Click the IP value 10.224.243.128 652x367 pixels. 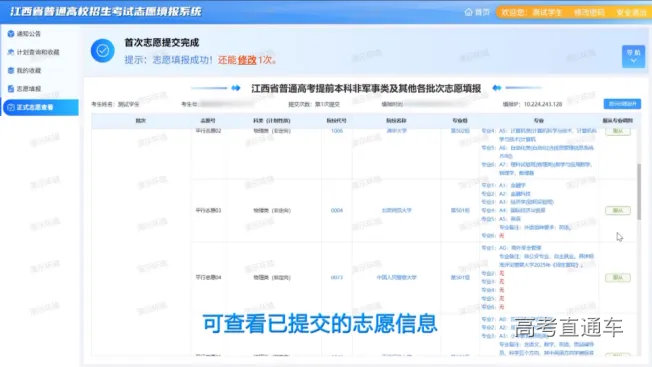pyautogui.click(x=543, y=104)
